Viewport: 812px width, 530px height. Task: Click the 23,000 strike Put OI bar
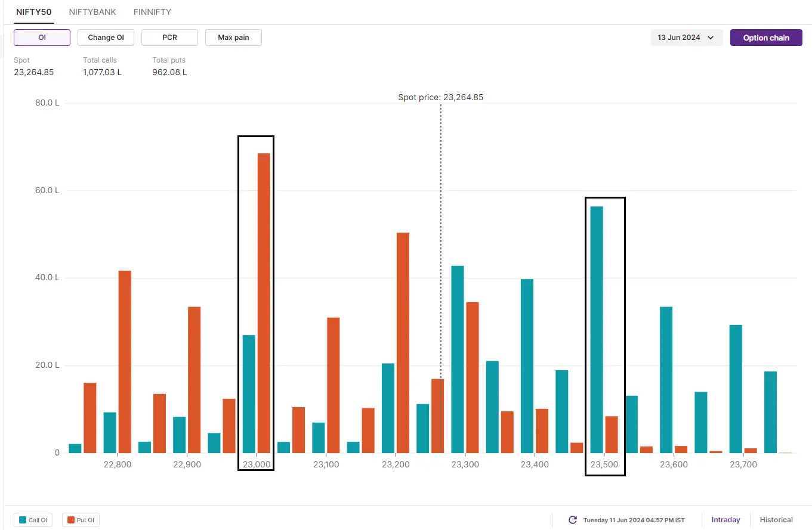coord(264,303)
